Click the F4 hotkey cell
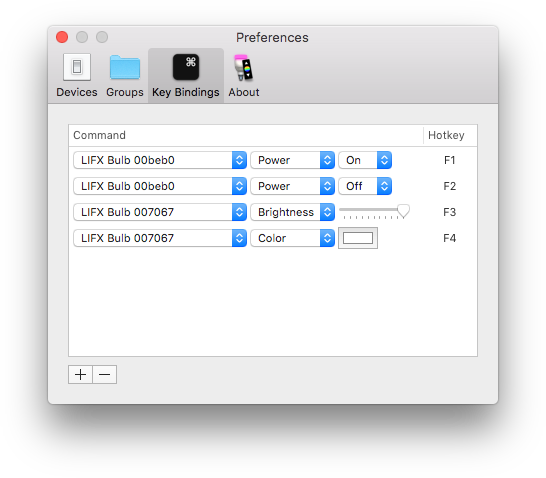 point(449,238)
